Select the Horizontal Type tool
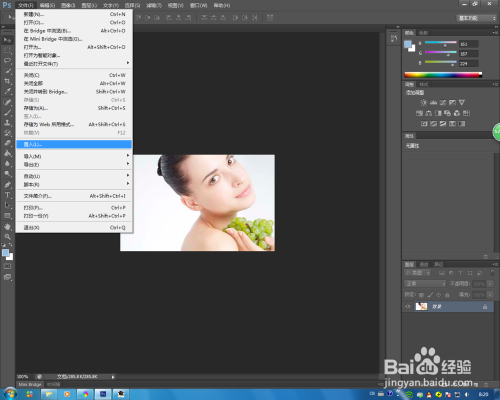The width and height of the screenshot is (500, 400). click(7, 195)
